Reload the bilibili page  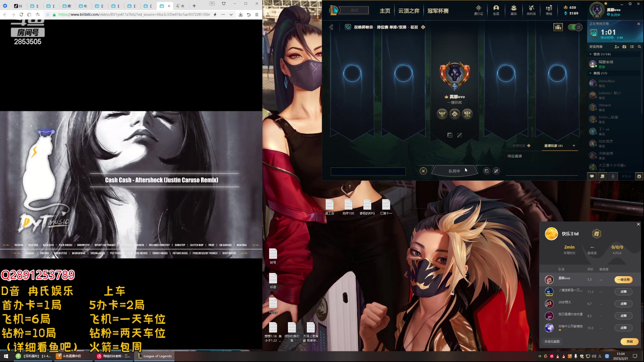(21, 14)
